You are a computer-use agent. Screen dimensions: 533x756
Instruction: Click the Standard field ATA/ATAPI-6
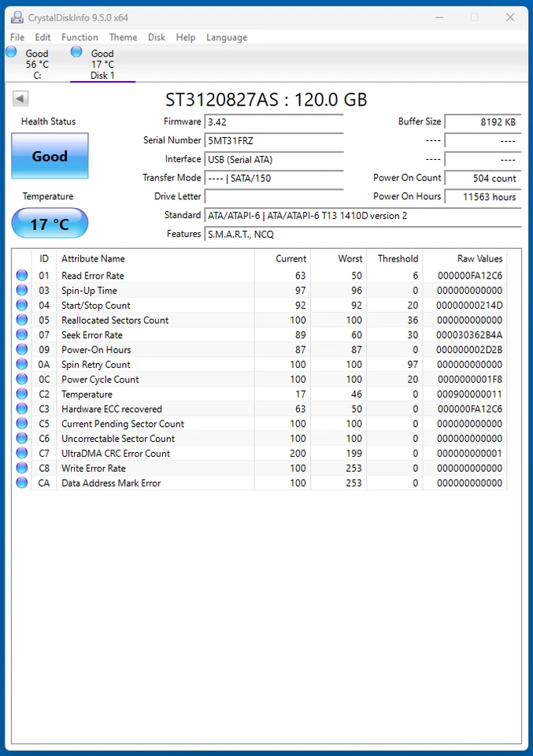pyautogui.click(x=363, y=216)
